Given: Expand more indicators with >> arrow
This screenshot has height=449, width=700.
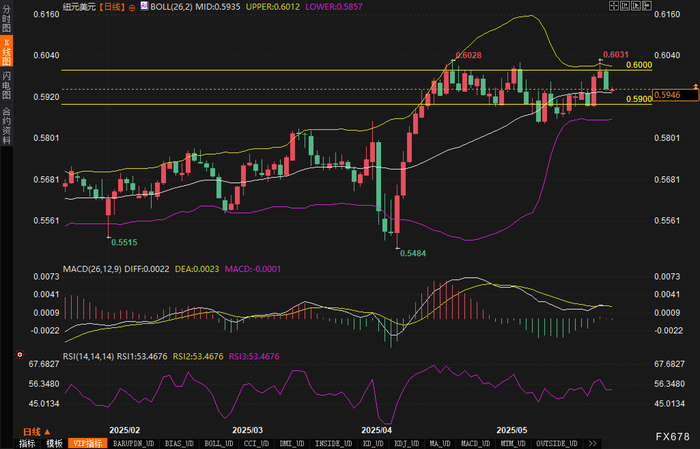Looking at the screenshot, I should tap(592, 444).
